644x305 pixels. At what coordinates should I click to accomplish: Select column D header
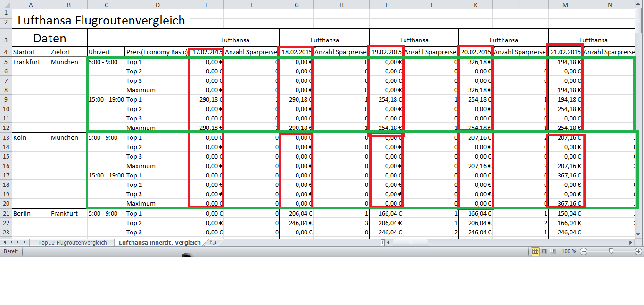click(x=157, y=4)
